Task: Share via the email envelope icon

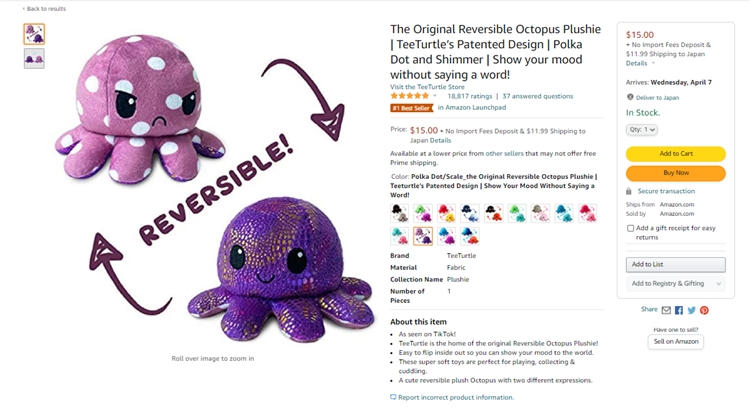Action: pyautogui.click(x=666, y=310)
